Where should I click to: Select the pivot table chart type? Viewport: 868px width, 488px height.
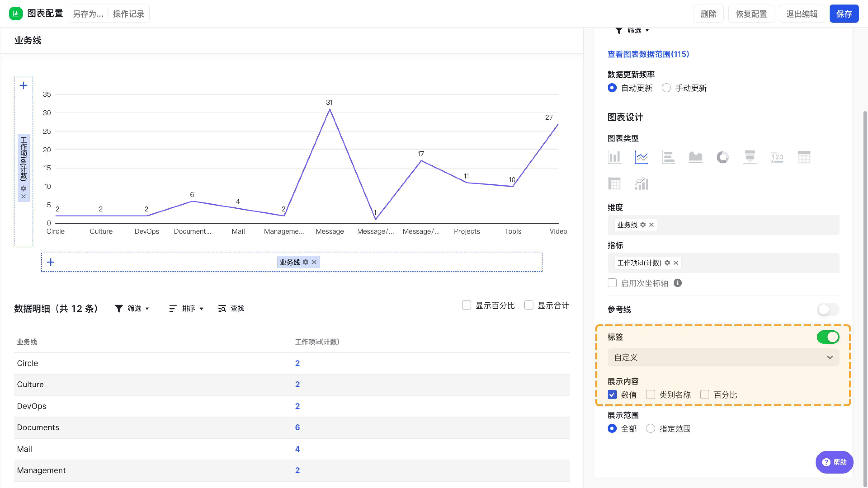click(614, 183)
